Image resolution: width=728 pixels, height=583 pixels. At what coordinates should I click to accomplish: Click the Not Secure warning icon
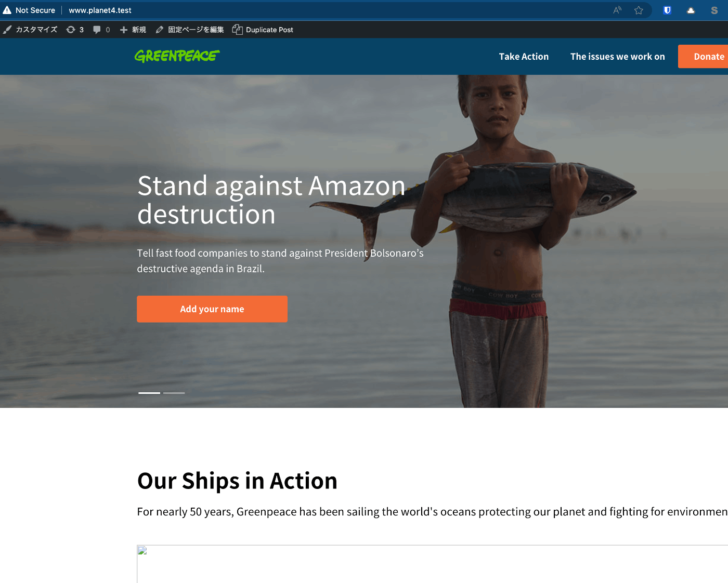click(x=7, y=10)
